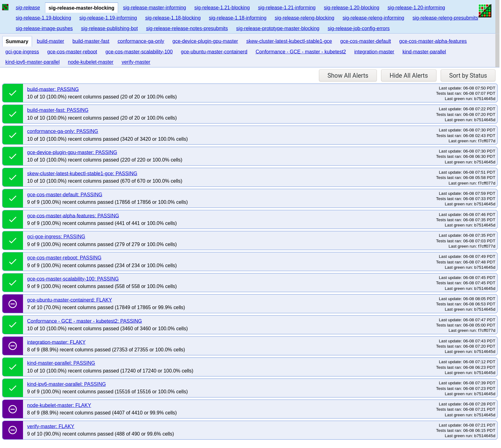
Task: Open the sig-release dashboard group link
Action: pyautogui.click(x=28, y=8)
